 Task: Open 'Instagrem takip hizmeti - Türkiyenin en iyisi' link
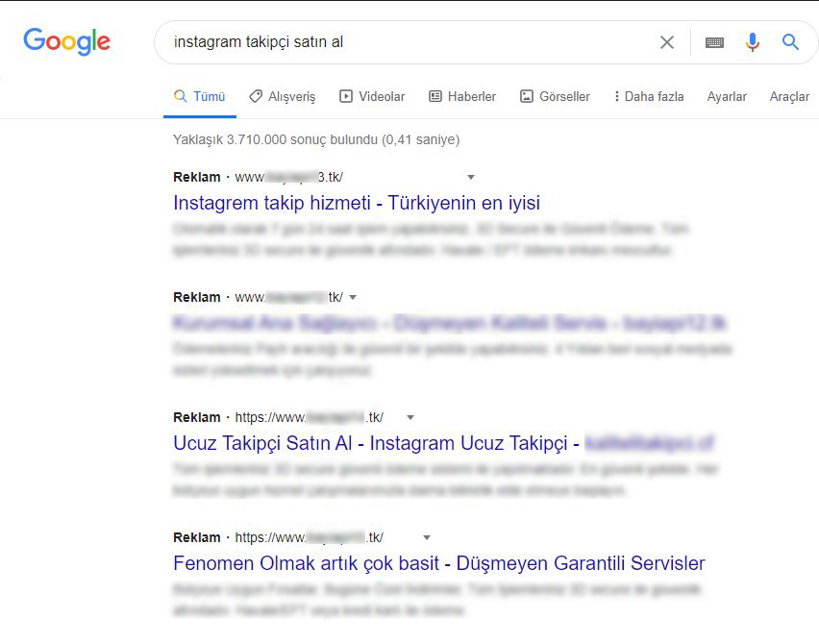click(357, 203)
